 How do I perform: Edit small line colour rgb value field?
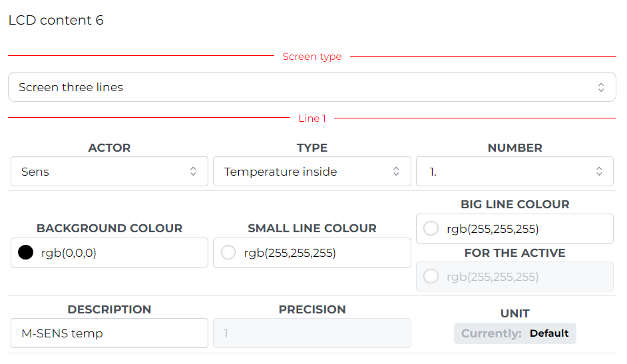pyautogui.click(x=312, y=252)
